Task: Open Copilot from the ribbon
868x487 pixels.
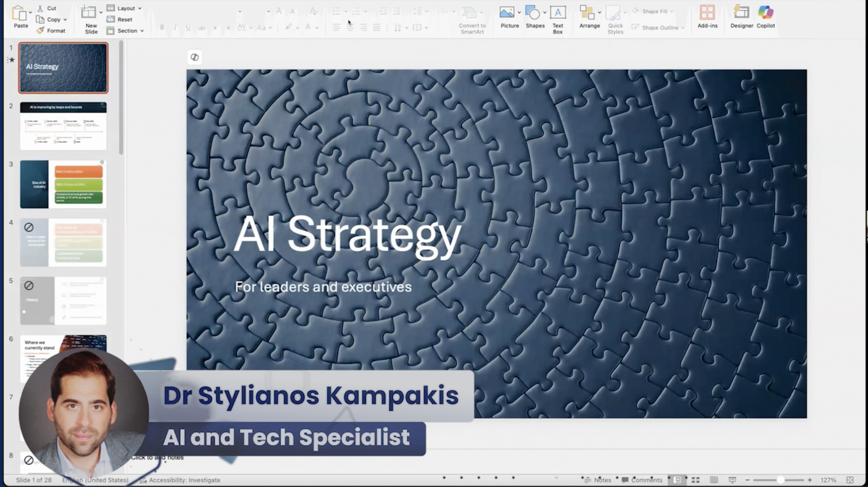Action: pos(766,16)
